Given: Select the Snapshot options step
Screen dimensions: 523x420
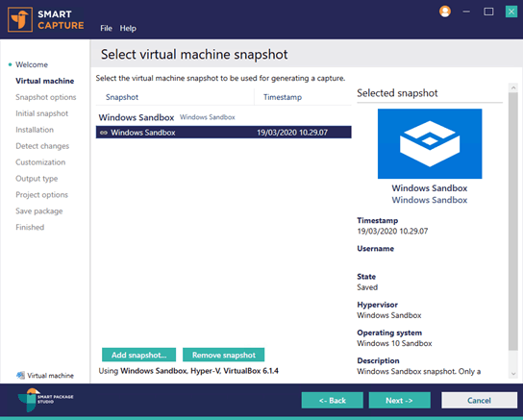Looking at the screenshot, I should point(46,97).
